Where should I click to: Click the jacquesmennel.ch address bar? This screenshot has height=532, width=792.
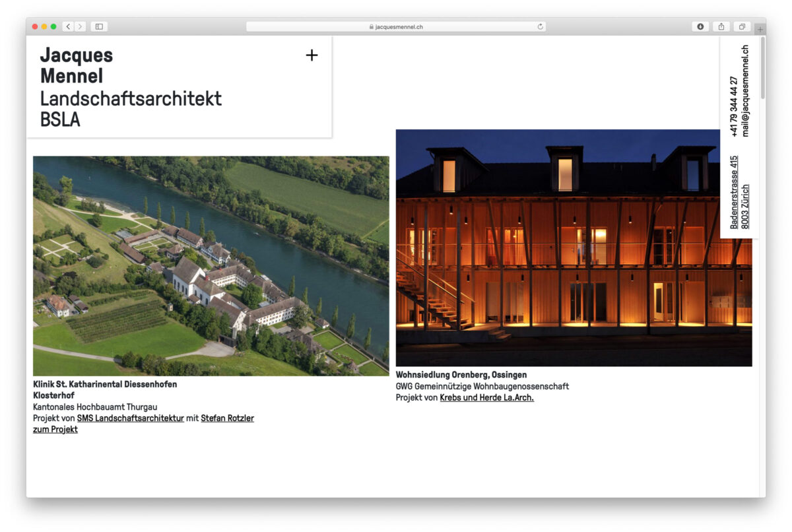click(396, 26)
